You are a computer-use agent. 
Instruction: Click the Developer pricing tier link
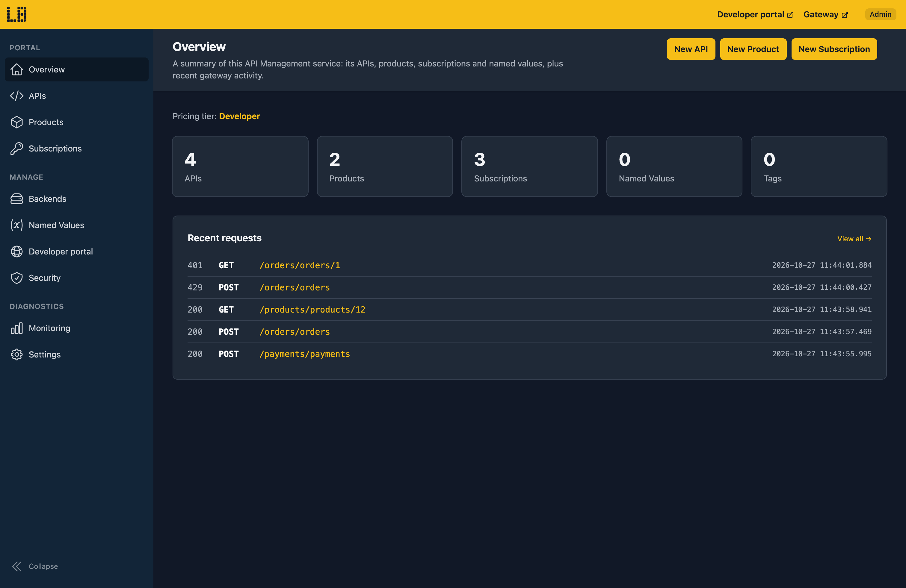[x=239, y=116]
